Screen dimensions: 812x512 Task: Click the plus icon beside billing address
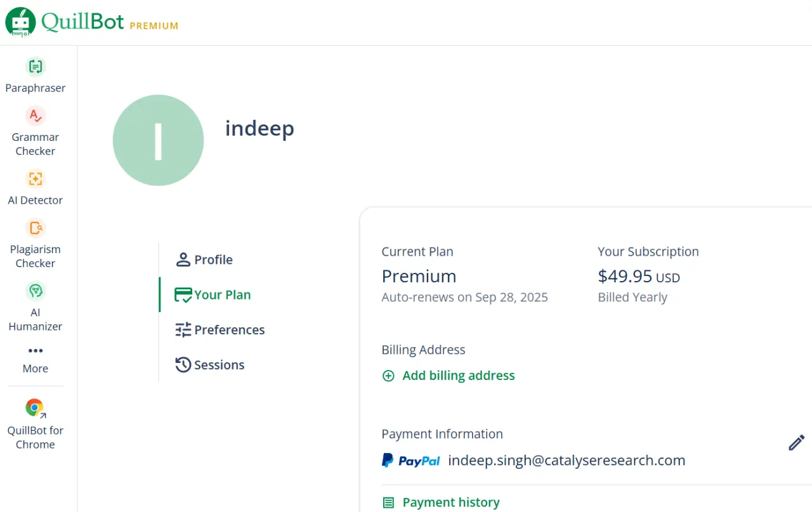pyautogui.click(x=388, y=376)
